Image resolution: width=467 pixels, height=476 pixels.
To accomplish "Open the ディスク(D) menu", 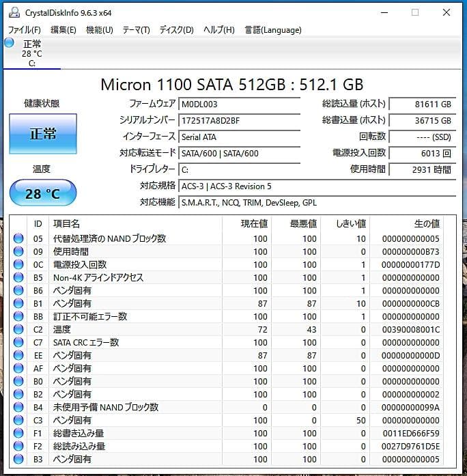I will click(177, 30).
